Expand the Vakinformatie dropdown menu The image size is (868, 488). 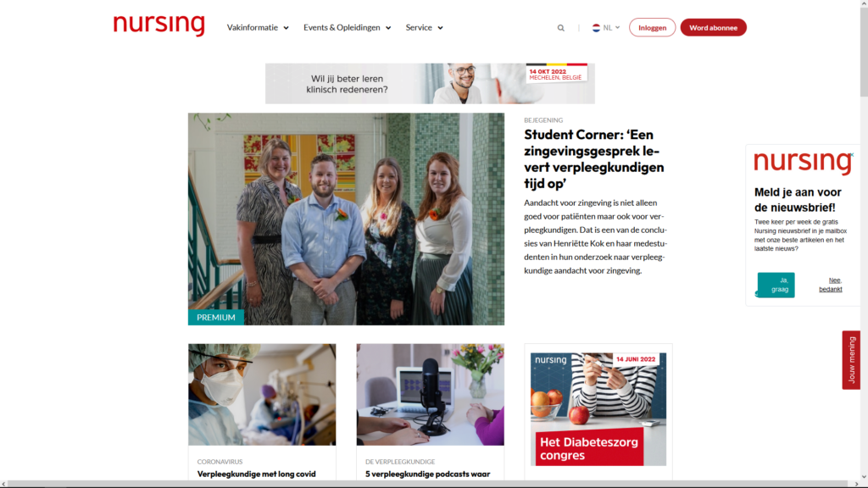coord(258,28)
